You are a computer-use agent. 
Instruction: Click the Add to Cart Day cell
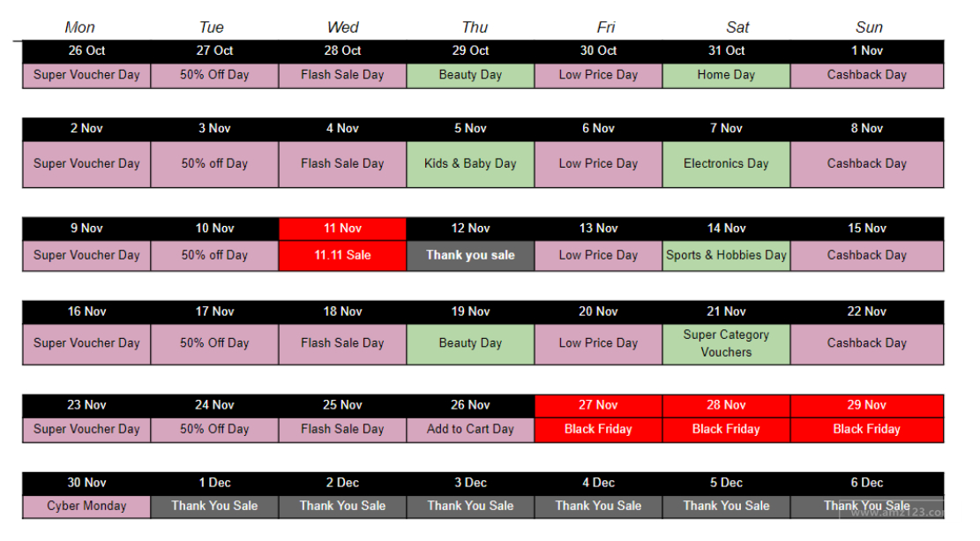470,429
